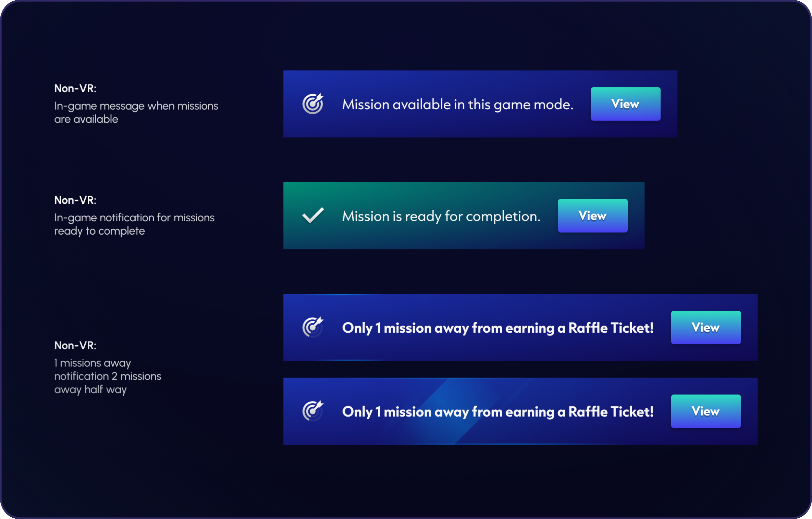The image size is (812, 519).
Task: Select '1 missions away notification' caption text
Action: [x=108, y=376]
